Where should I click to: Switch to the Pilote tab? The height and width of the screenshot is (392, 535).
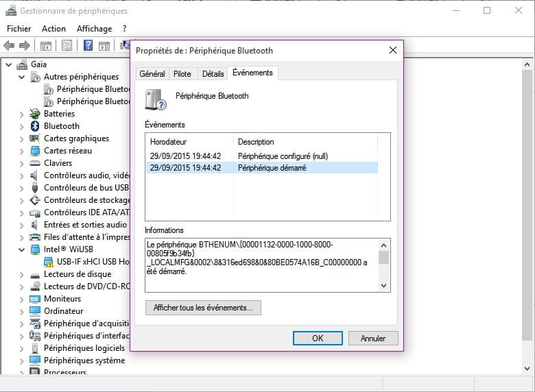pyautogui.click(x=182, y=73)
